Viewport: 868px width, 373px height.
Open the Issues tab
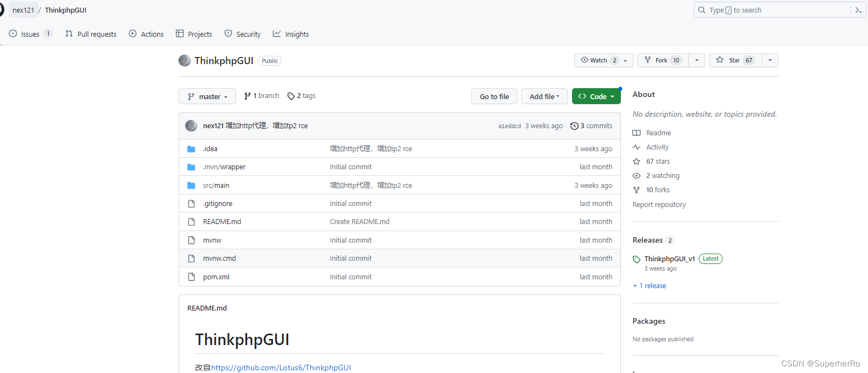(31, 34)
